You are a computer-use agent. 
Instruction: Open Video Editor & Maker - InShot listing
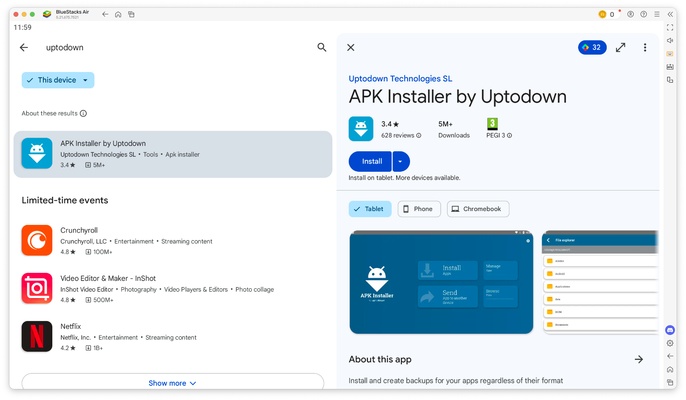(x=173, y=288)
